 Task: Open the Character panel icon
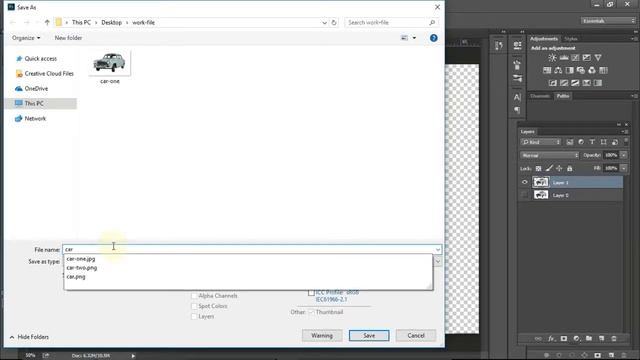pyautogui.click(x=517, y=97)
